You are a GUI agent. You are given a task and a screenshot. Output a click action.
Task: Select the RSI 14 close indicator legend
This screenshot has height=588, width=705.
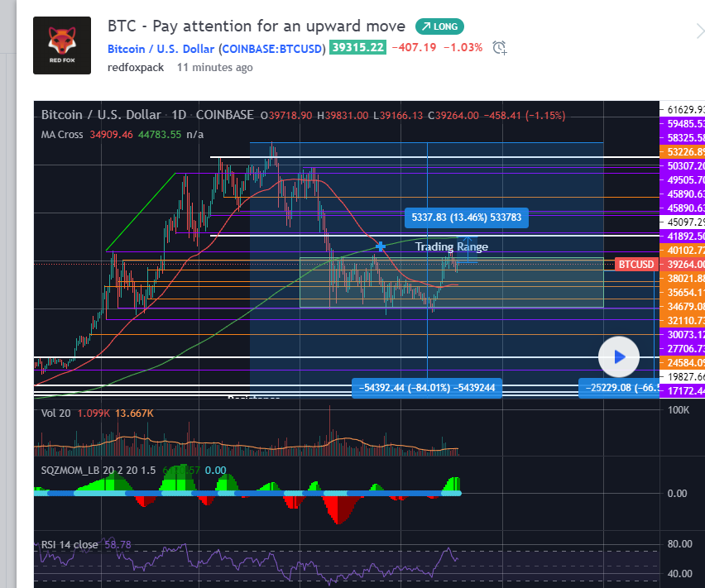[x=70, y=544]
